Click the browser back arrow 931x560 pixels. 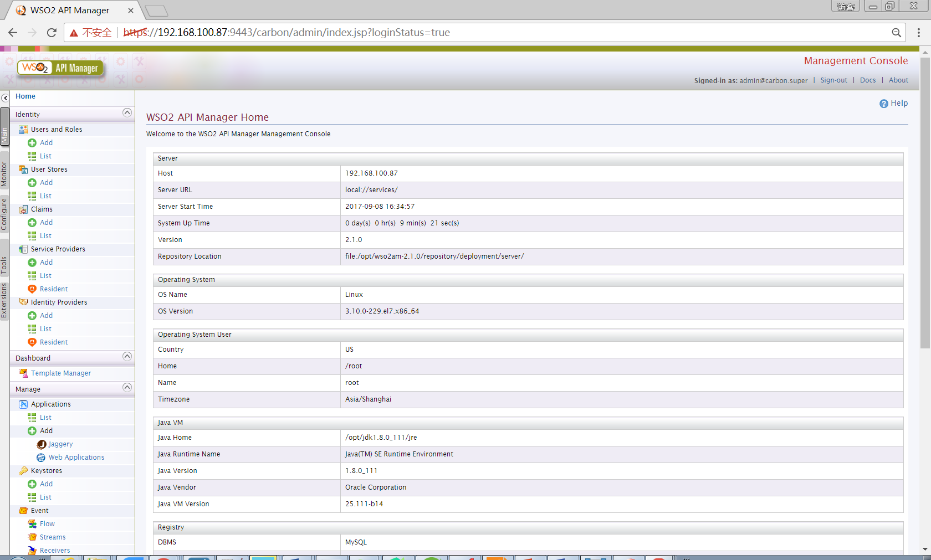point(13,33)
